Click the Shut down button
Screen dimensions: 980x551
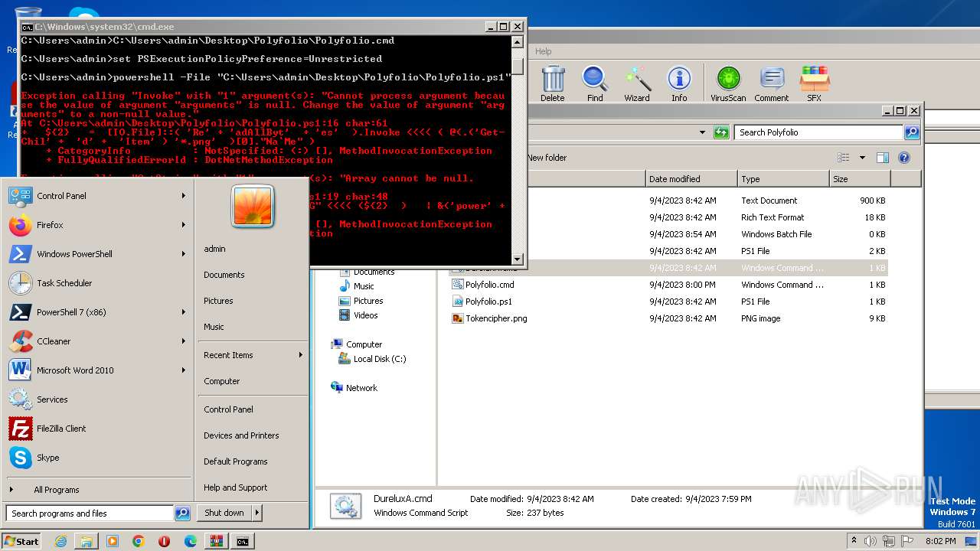pos(224,513)
